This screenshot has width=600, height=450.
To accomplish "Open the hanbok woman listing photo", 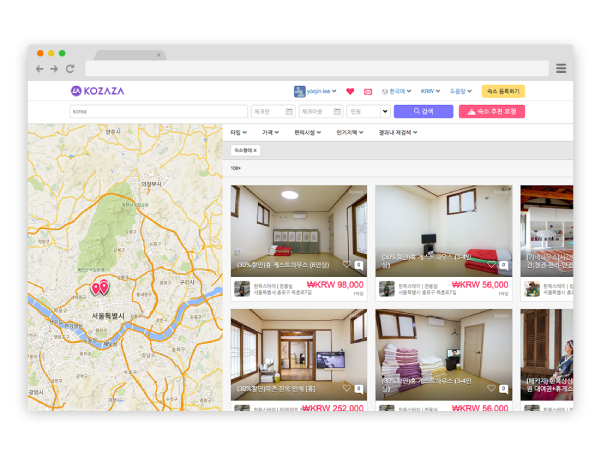I will pyautogui.click(x=547, y=355).
